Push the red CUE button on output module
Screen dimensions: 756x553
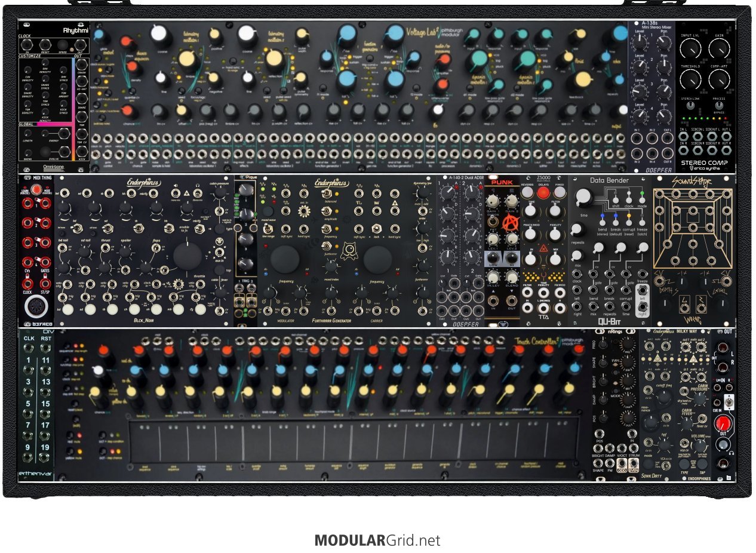[723, 424]
